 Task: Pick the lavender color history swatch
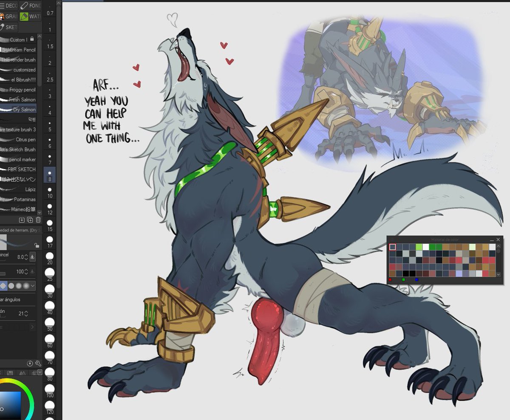pyautogui.click(x=459, y=273)
